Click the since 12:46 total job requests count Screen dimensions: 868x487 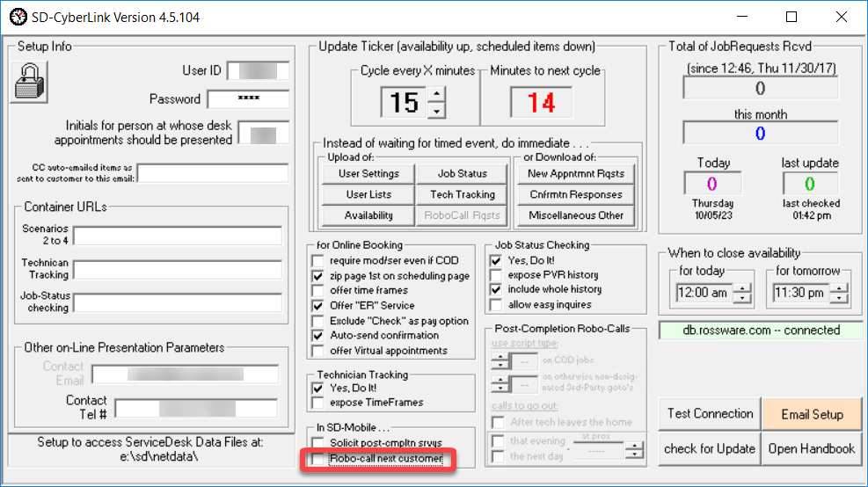tap(760, 88)
